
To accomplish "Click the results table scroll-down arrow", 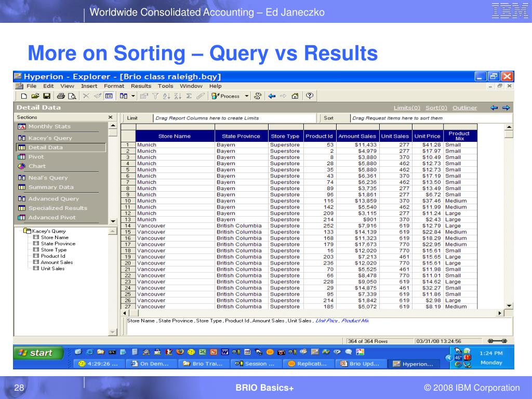I will coord(509,305).
